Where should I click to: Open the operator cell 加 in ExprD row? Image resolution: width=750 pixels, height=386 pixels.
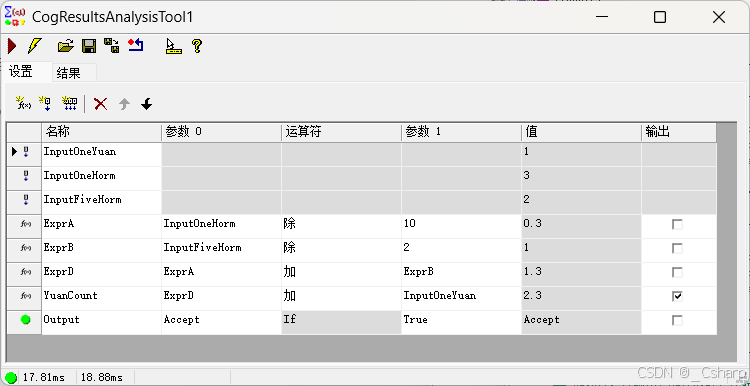click(x=341, y=274)
